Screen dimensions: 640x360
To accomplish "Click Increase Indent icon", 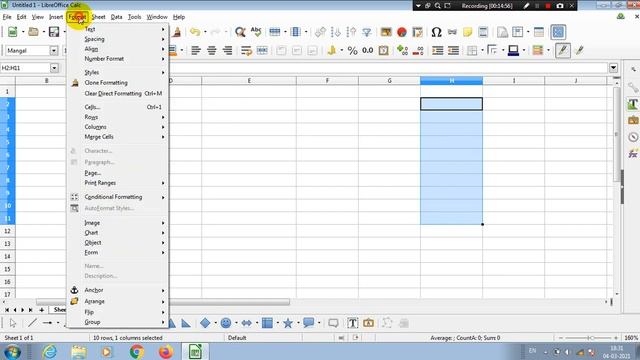I will [437, 50].
